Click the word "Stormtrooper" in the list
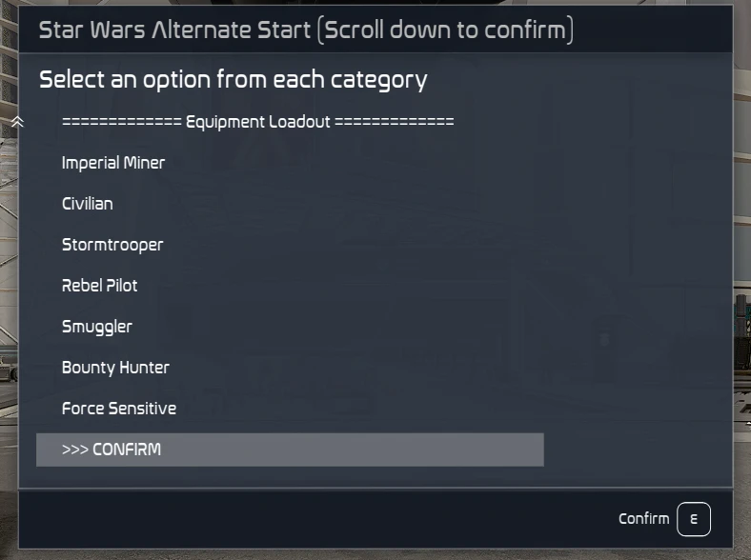 tap(112, 245)
